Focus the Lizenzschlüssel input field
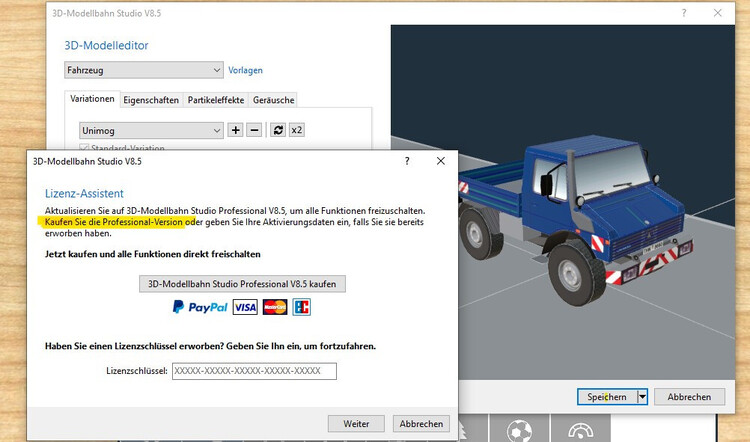 [254, 371]
